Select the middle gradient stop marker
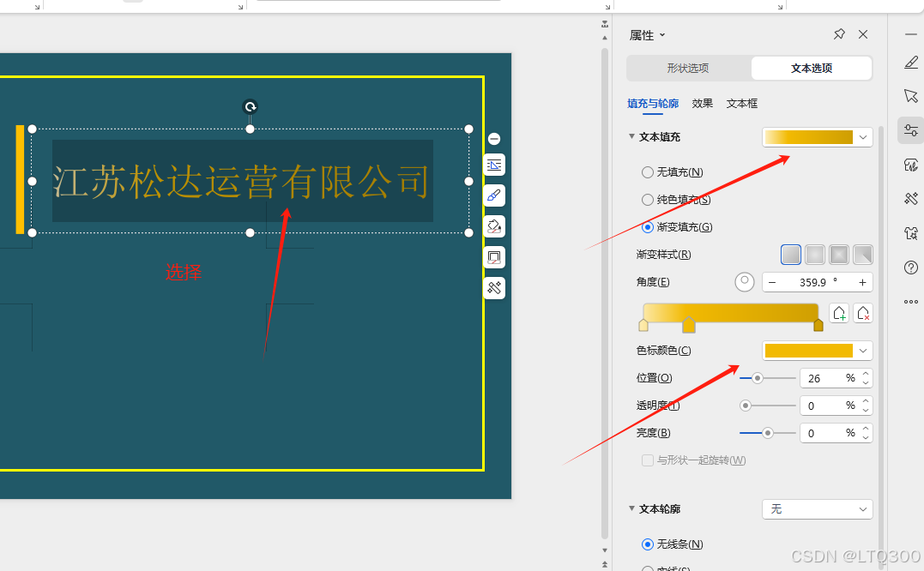Screen dimensions: 924x571 click(x=688, y=324)
